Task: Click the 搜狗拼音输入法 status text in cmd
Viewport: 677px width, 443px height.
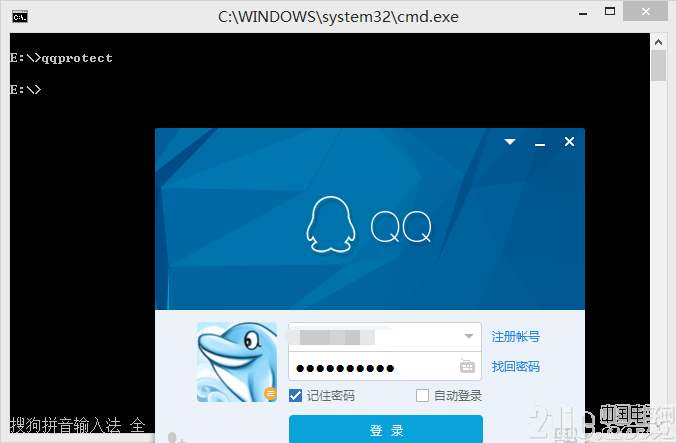Action: (65, 425)
